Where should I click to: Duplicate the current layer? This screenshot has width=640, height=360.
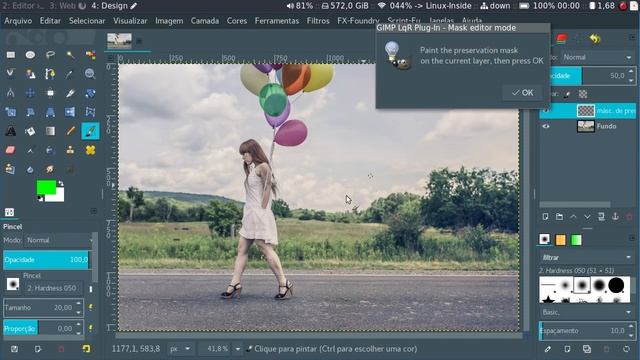(601, 217)
